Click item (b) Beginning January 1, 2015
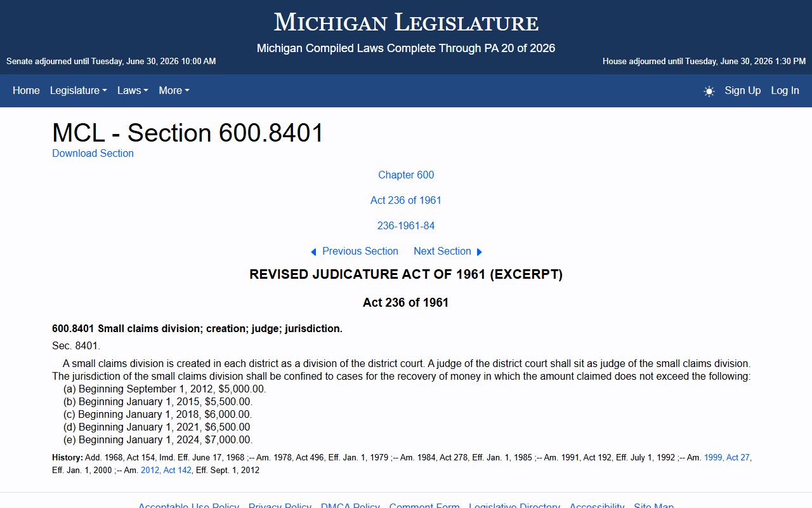The image size is (812, 508). 158,402
